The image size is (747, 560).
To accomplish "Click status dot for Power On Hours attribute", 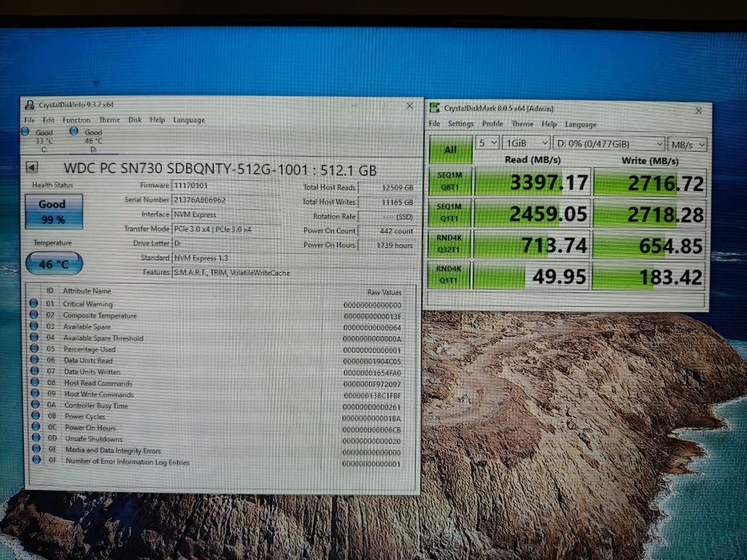I will (x=36, y=426).
